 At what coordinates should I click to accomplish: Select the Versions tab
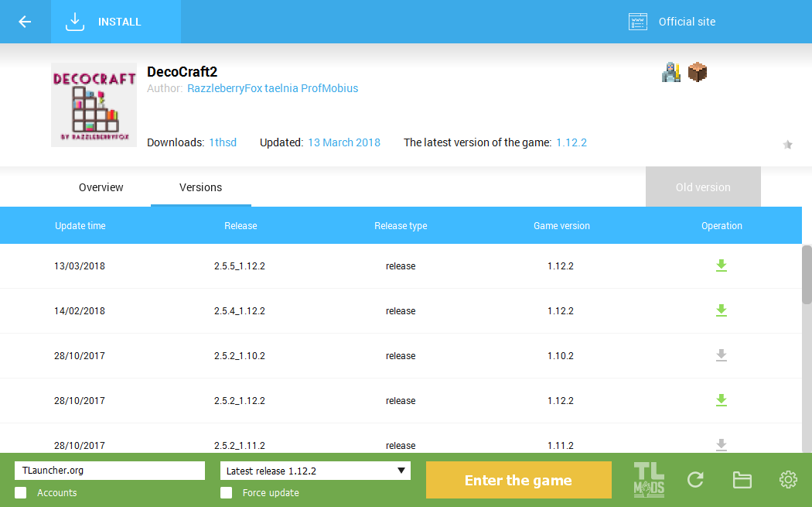201,187
